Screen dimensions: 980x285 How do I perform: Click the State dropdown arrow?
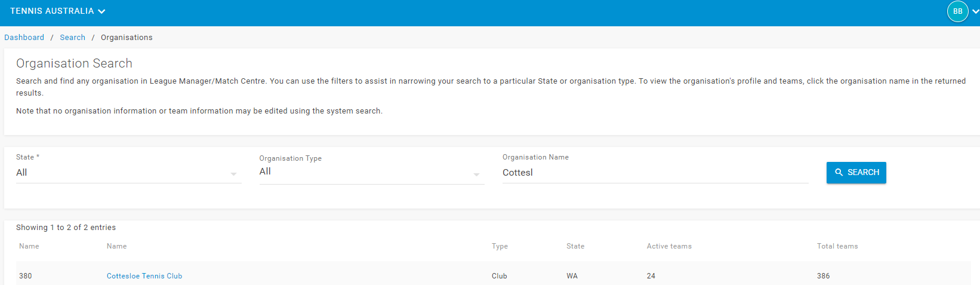233,174
